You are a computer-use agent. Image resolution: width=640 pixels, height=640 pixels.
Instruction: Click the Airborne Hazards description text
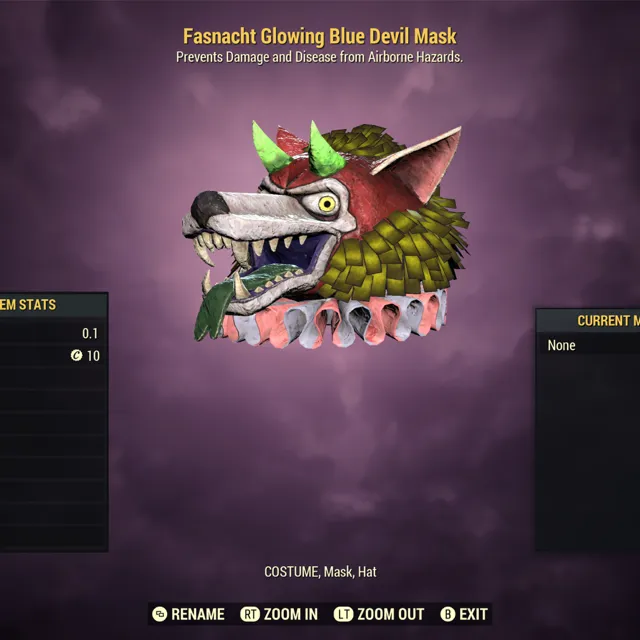click(415, 57)
